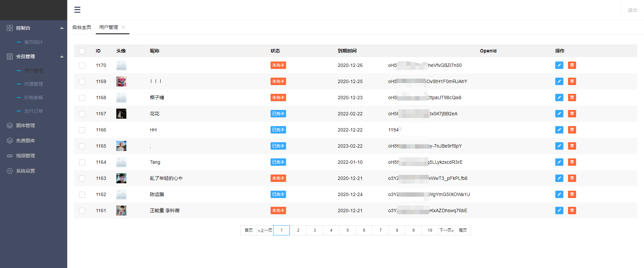Viewport: 644px width, 268px height.
Task: Click the hamburger menu icon to collapse sidebar
Action: pos(77,10)
